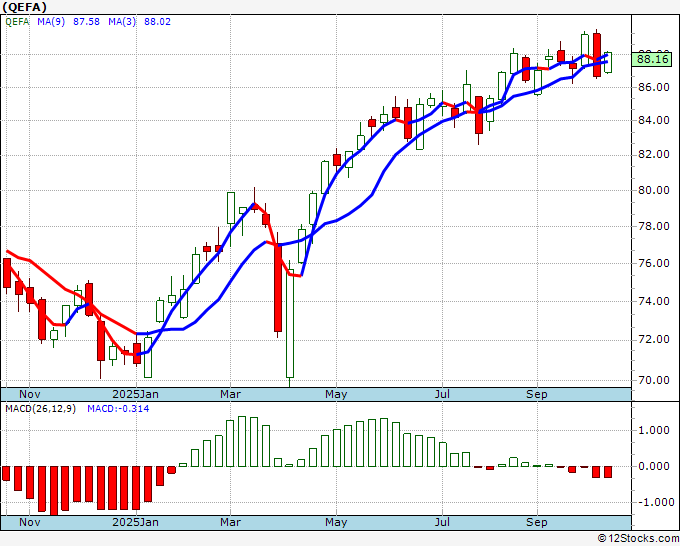Click the MA(3) value 88.02
Viewport: 680px width, 546px height.
157,22
